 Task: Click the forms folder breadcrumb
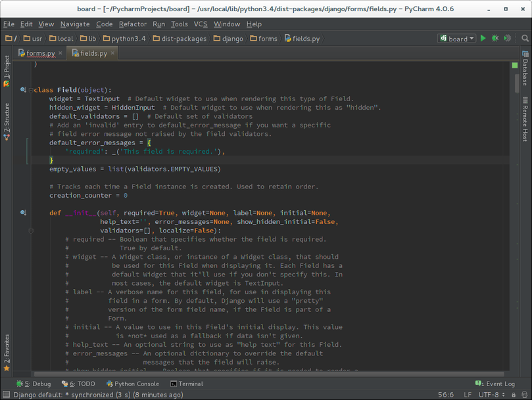[264, 38]
